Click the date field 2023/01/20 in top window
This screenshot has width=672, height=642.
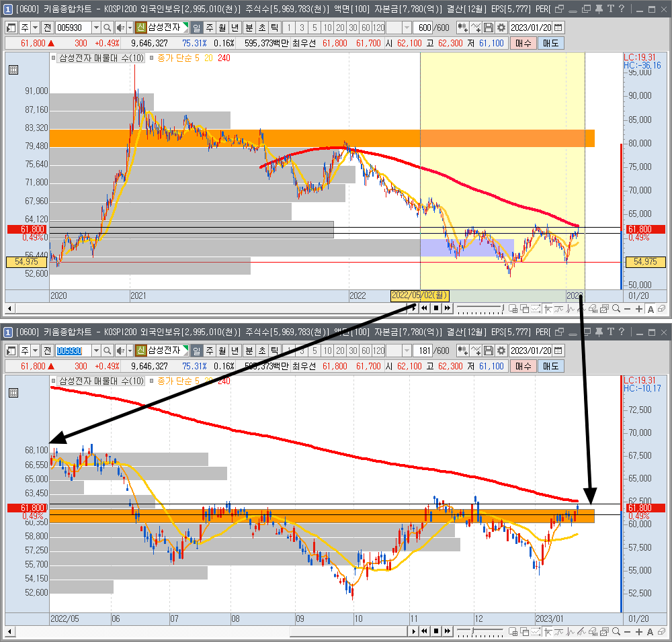pos(531,28)
